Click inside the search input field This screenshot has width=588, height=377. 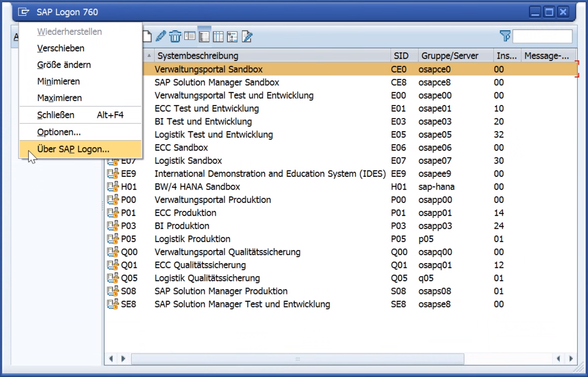542,36
